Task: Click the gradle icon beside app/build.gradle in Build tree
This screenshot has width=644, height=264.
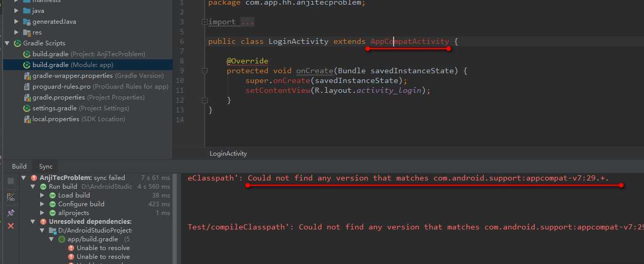Action: [62, 239]
